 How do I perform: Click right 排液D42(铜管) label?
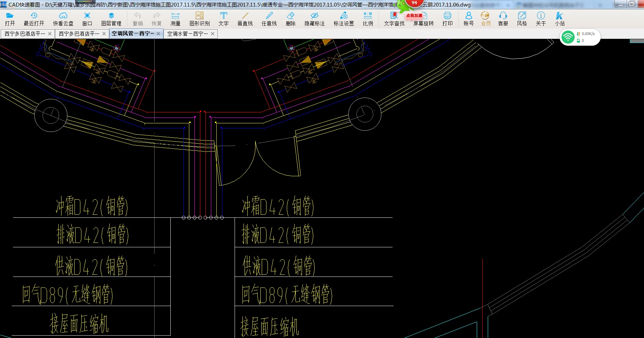(278, 234)
